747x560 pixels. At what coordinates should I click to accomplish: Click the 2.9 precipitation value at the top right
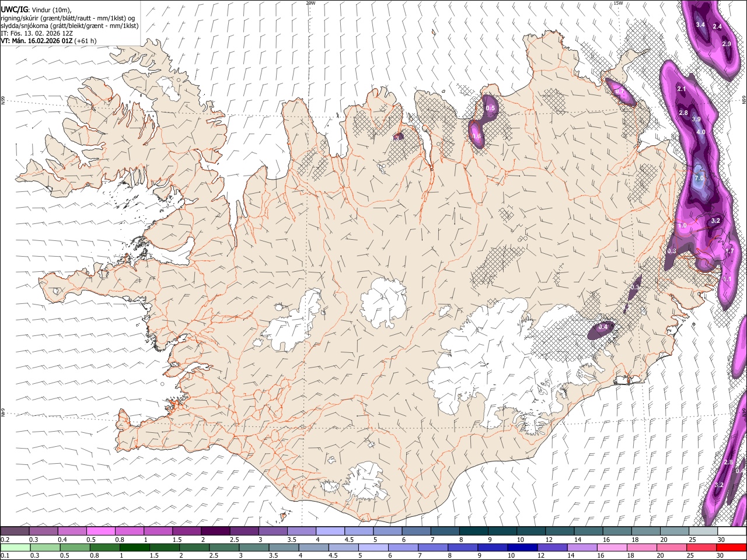[727, 44]
